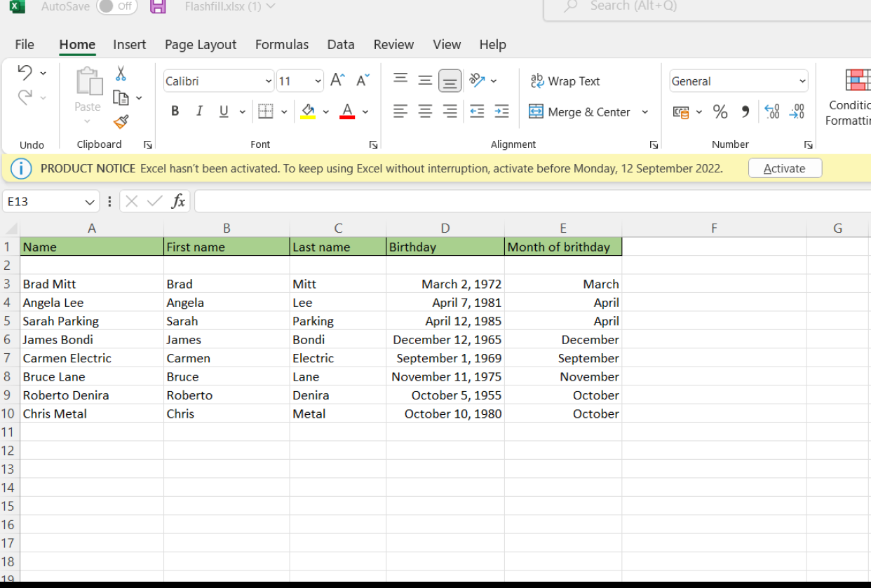The image size is (871, 588).
Task: Click the Undo arrow icon
Action: coord(25,72)
